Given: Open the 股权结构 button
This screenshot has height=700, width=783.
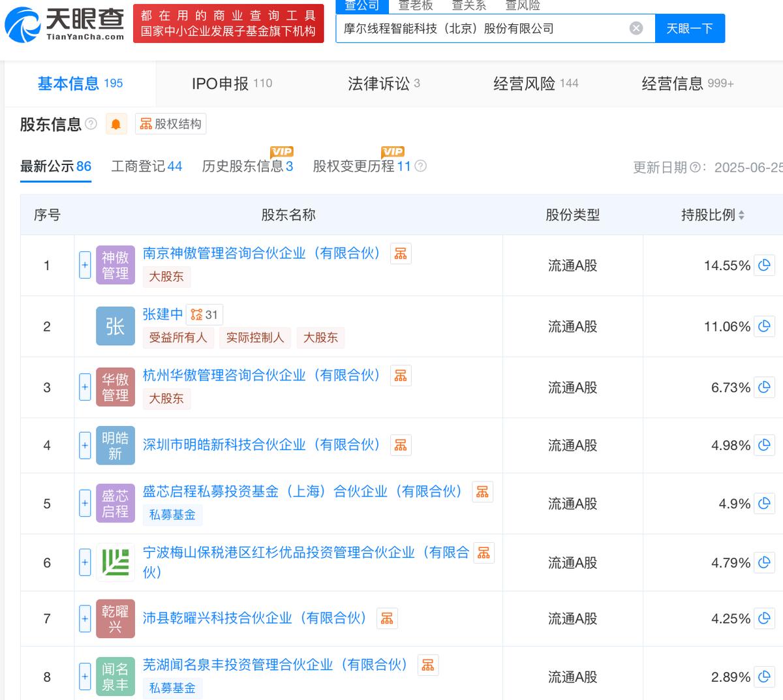Looking at the screenshot, I should 171,124.
